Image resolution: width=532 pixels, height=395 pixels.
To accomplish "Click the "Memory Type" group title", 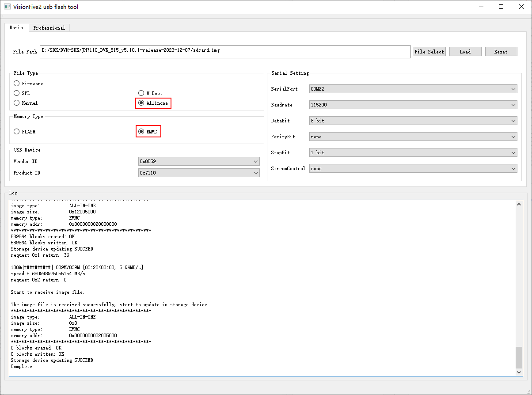I will coord(29,116).
